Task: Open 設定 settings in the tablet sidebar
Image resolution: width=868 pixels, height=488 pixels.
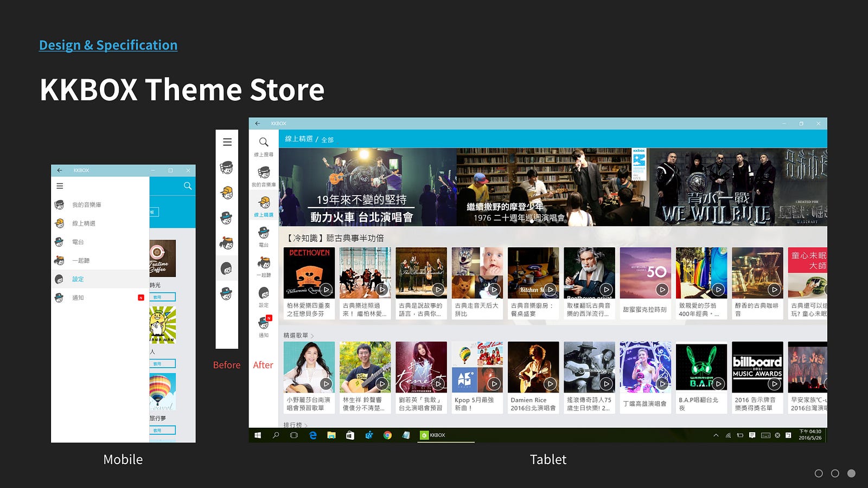Action: click(x=264, y=297)
